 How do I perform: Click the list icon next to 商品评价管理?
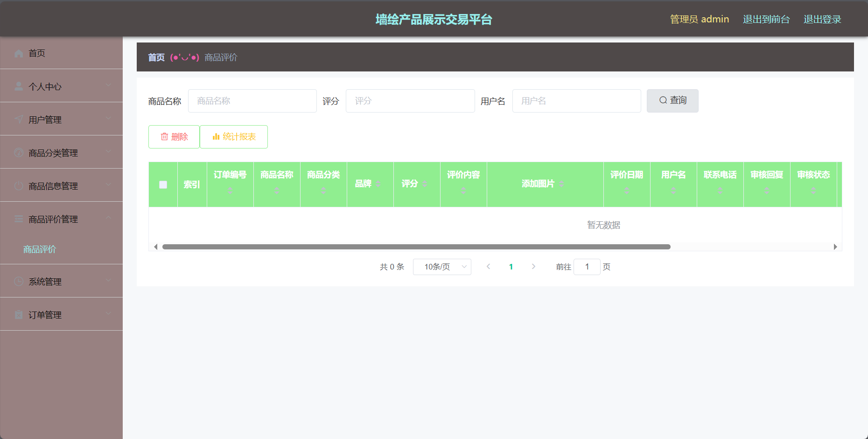pyautogui.click(x=19, y=219)
